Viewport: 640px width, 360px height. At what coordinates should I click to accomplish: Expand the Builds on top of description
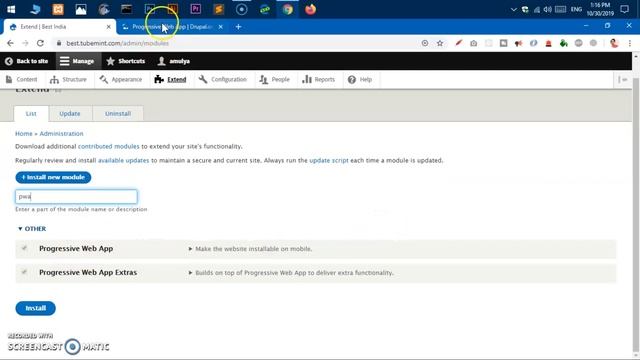[291, 272]
